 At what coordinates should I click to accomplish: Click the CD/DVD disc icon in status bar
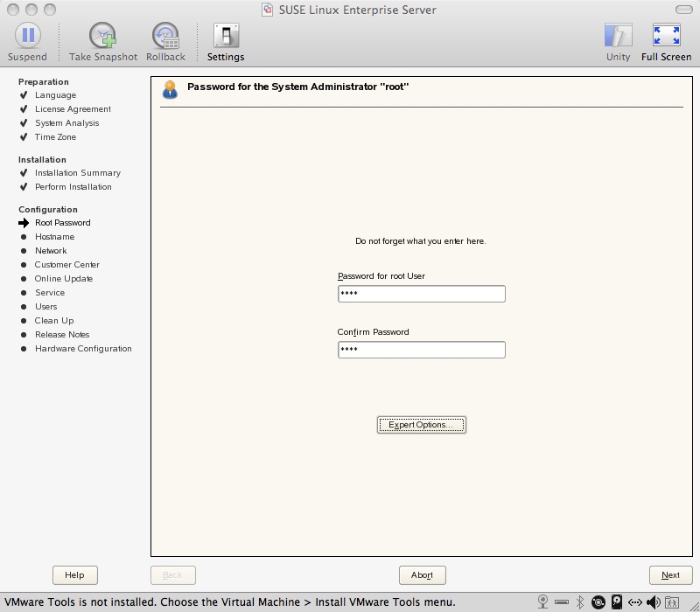pos(598,602)
